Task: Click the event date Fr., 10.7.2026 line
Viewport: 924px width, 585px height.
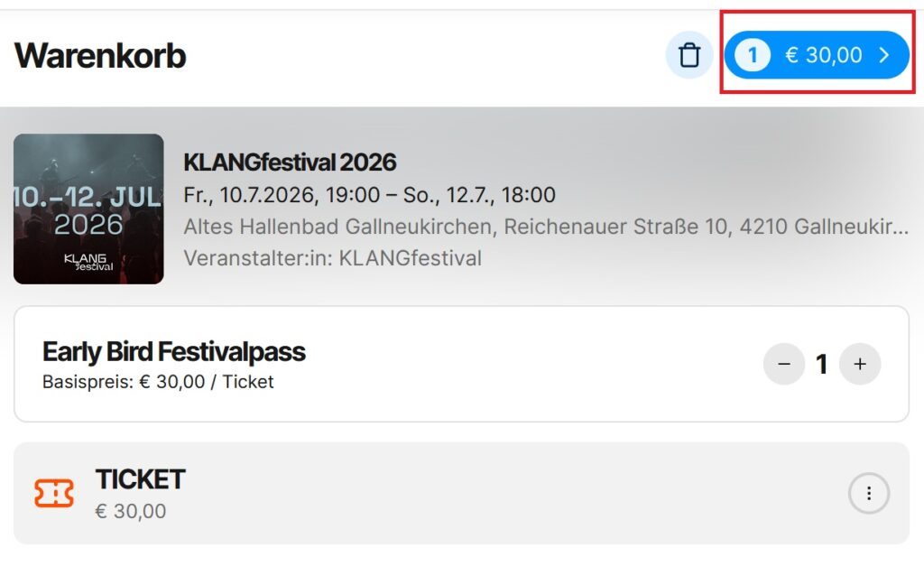Action: [x=369, y=195]
